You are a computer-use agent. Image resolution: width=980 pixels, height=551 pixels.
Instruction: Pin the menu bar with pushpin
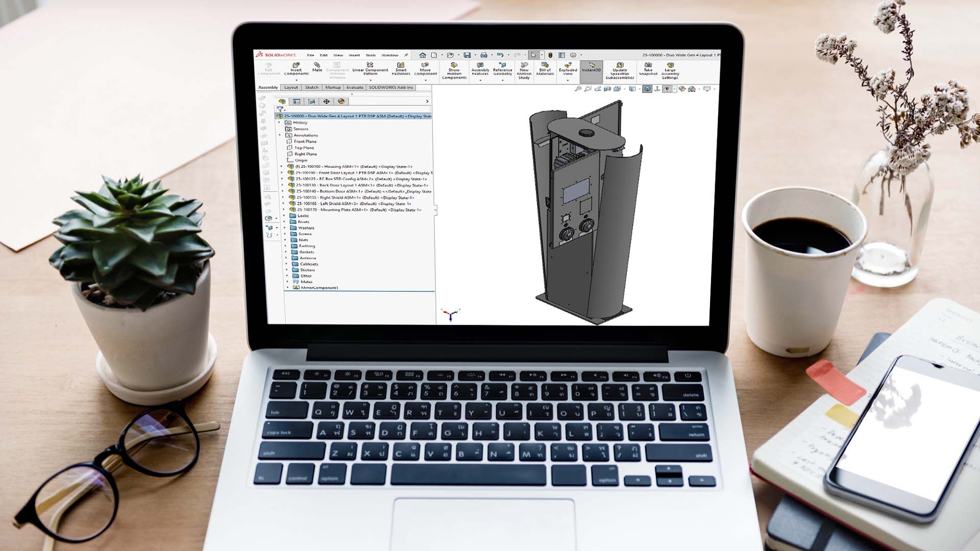click(x=406, y=55)
